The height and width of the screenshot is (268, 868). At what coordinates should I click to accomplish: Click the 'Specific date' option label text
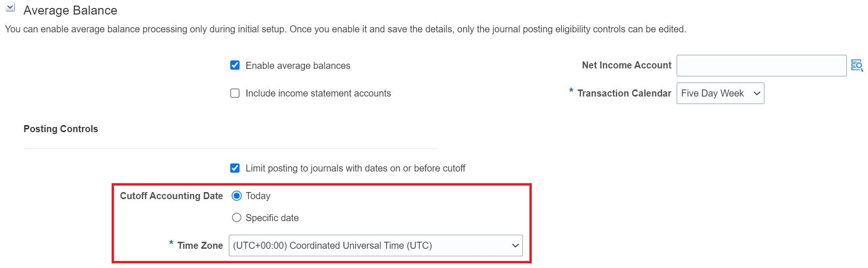(x=272, y=218)
